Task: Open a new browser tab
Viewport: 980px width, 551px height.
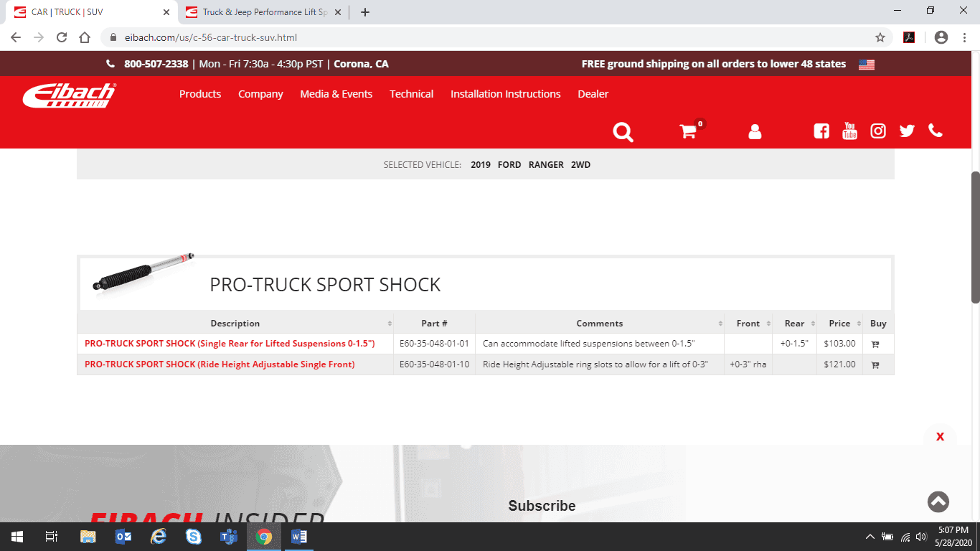Action: coord(365,12)
